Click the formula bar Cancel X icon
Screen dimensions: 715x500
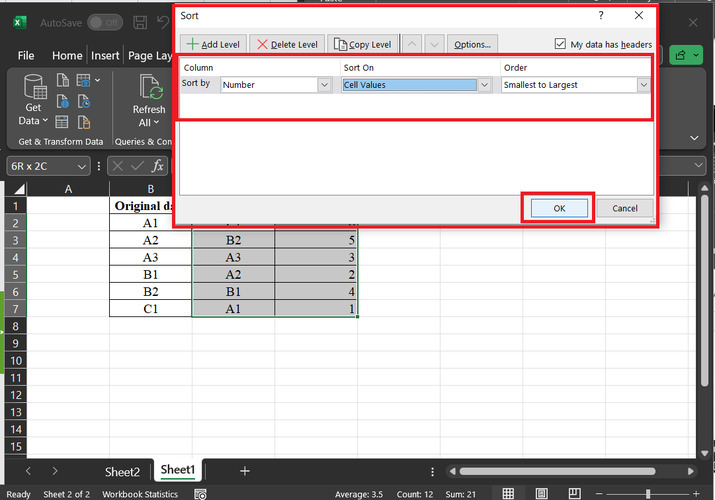(x=118, y=166)
